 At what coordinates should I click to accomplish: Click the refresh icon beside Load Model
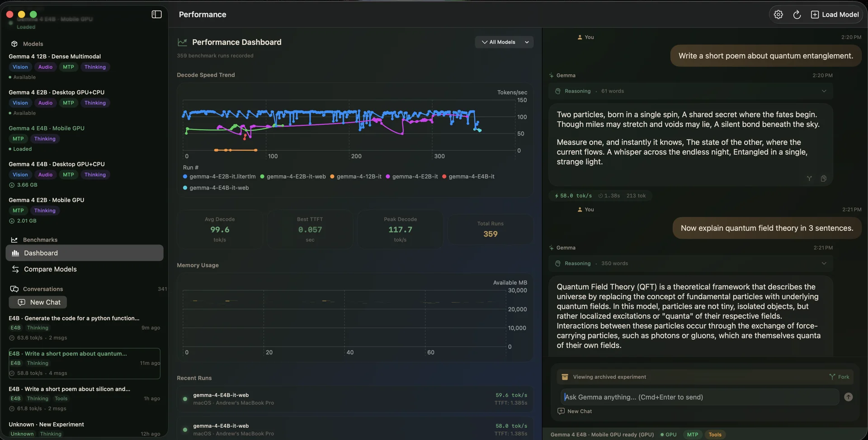797,14
